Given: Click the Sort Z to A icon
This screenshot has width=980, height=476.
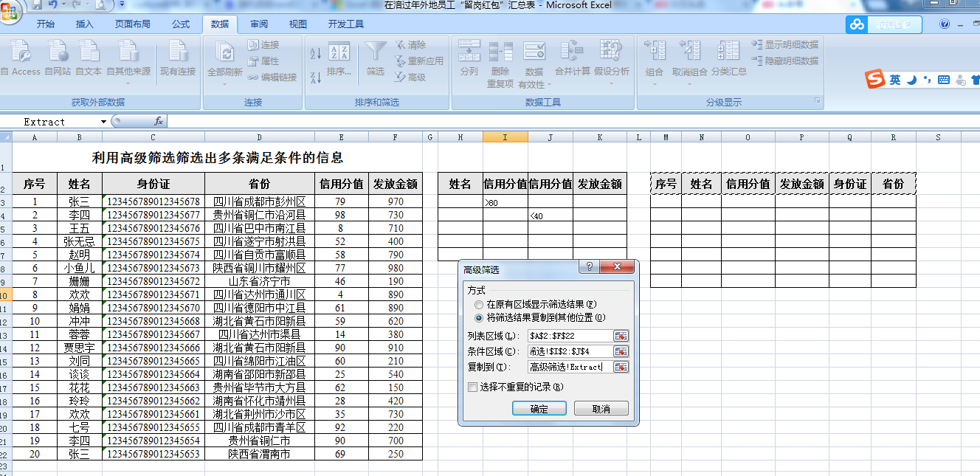Looking at the screenshot, I should 315,77.
